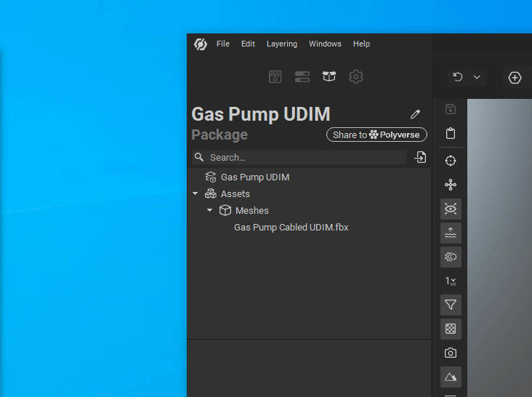Image resolution: width=532 pixels, height=397 pixels.
Task: Toggle the displacement water-level icon
Action: (x=451, y=233)
